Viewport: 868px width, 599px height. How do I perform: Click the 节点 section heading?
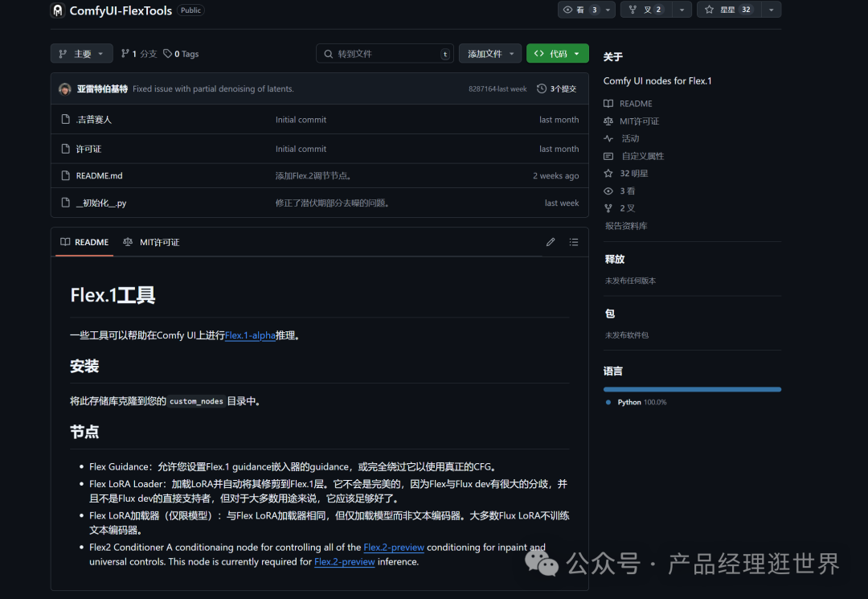(x=84, y=432)
